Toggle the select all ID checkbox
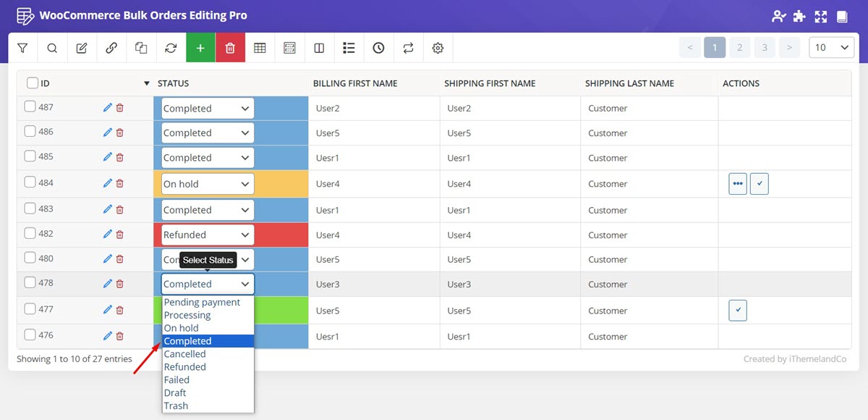Screen dimensions: 868x420 [32, 83]
